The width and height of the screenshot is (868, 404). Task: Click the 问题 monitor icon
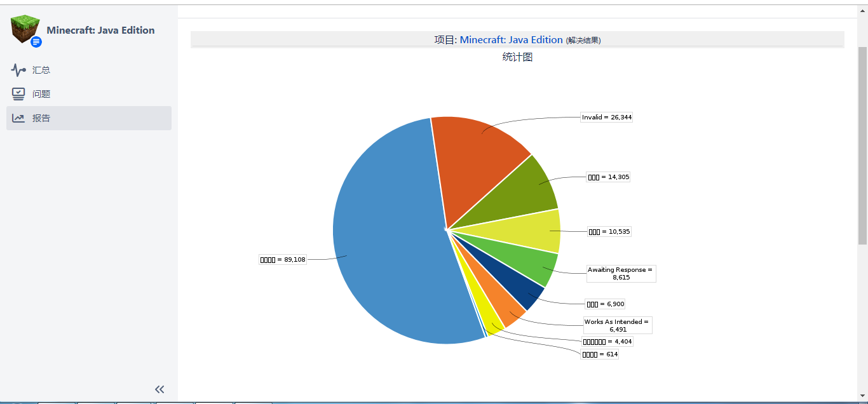(x=18, y=94)
